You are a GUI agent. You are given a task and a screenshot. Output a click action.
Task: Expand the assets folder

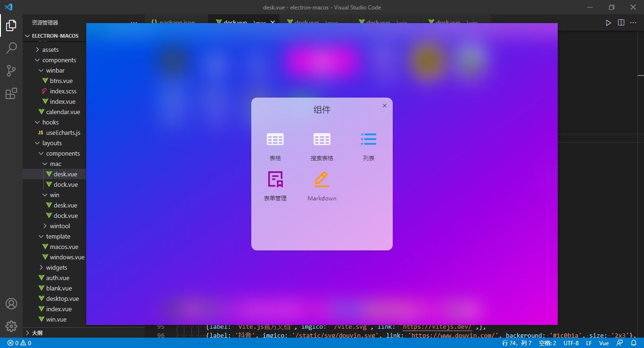coord(50,50)
